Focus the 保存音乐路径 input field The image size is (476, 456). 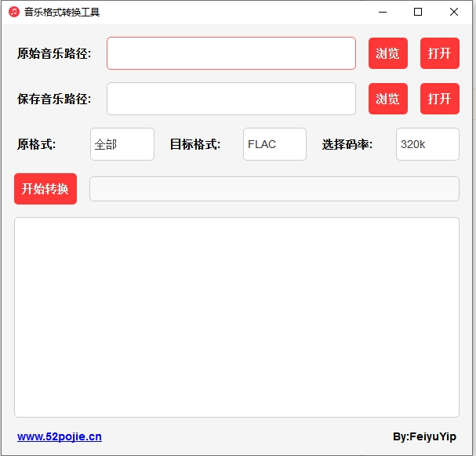(231, 99)
